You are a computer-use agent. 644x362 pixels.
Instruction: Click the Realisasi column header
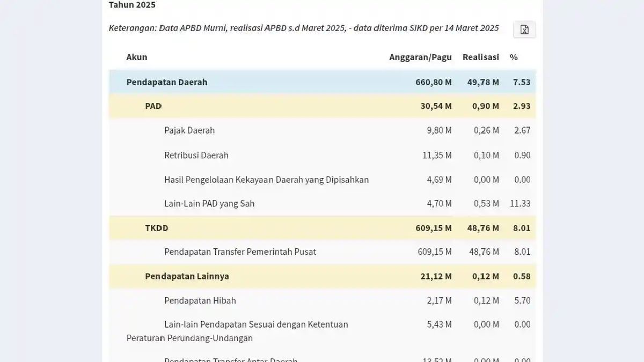point(481,57)
